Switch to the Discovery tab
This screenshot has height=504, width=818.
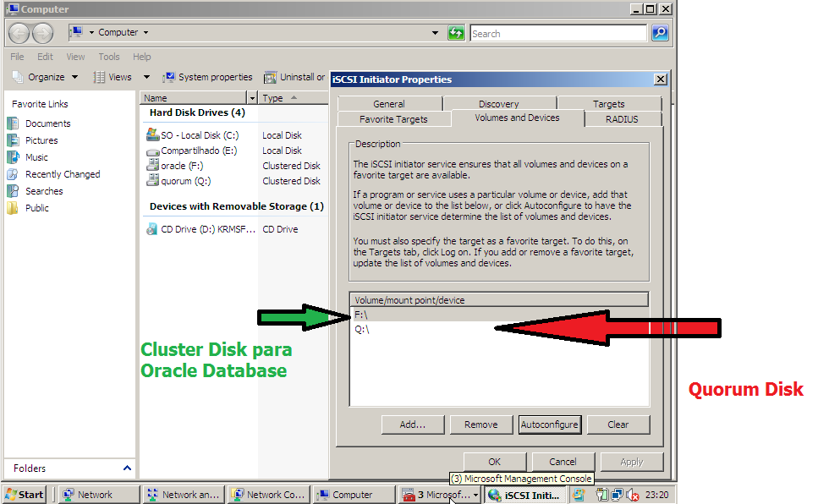pos(500,103)
